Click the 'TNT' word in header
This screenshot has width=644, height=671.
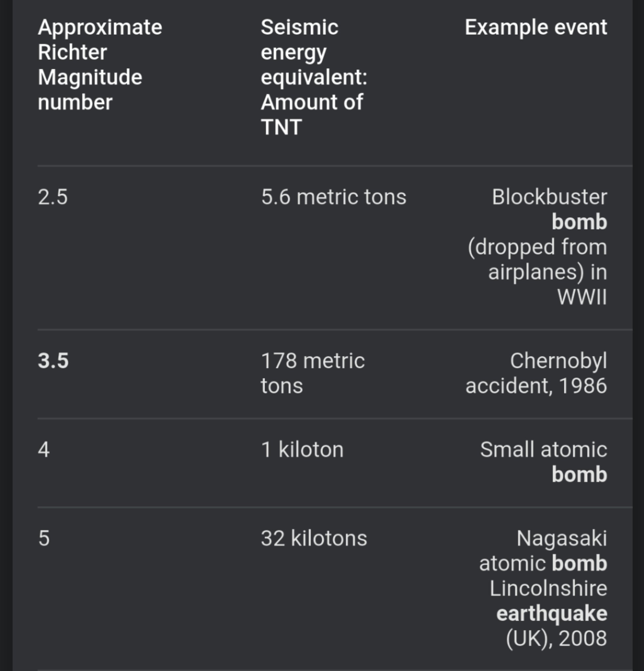[x=281, y=127]
